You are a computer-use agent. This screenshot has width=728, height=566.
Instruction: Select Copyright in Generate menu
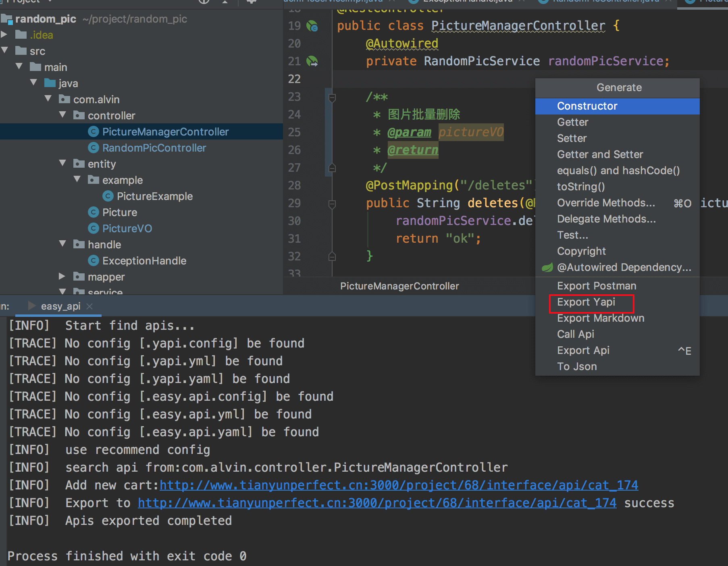pos(617,251)
